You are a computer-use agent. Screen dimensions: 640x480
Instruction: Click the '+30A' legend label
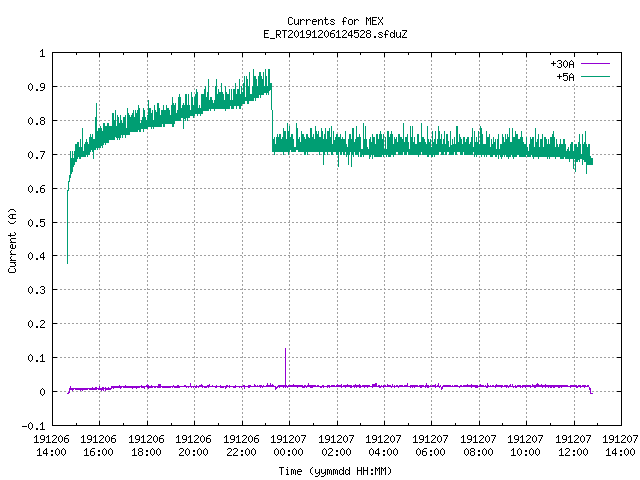click(x=562, y=64)
